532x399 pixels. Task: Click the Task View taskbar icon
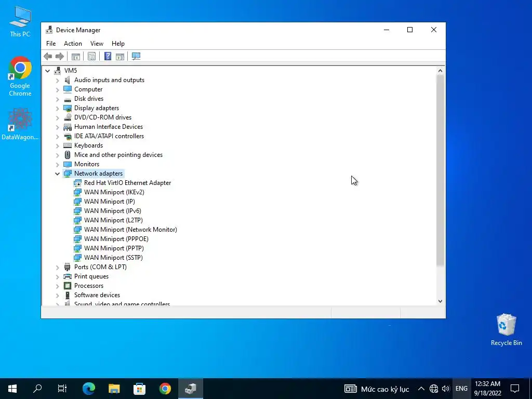62,389
